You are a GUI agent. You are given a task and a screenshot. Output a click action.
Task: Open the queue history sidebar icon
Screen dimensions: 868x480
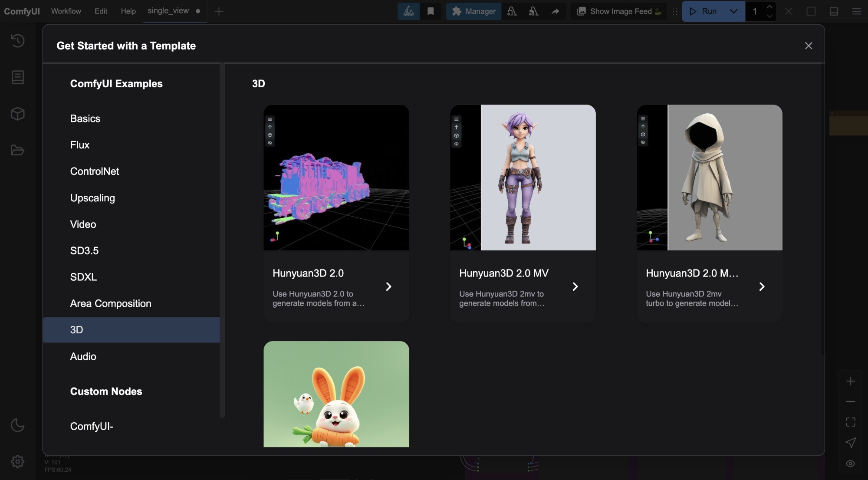[x=17, y=41]
